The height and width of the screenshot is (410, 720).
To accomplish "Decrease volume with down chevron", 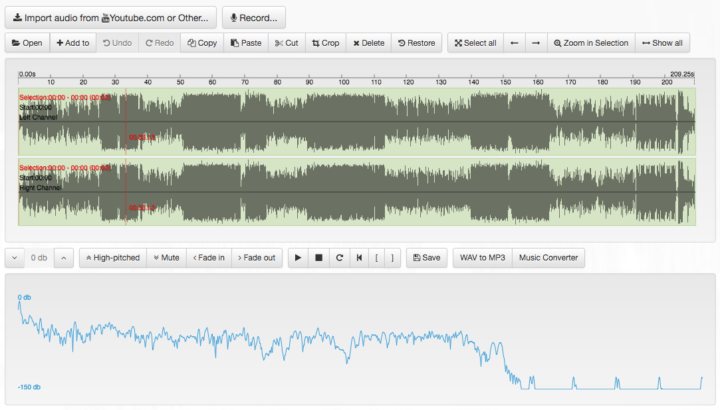I will click(15, 258).
